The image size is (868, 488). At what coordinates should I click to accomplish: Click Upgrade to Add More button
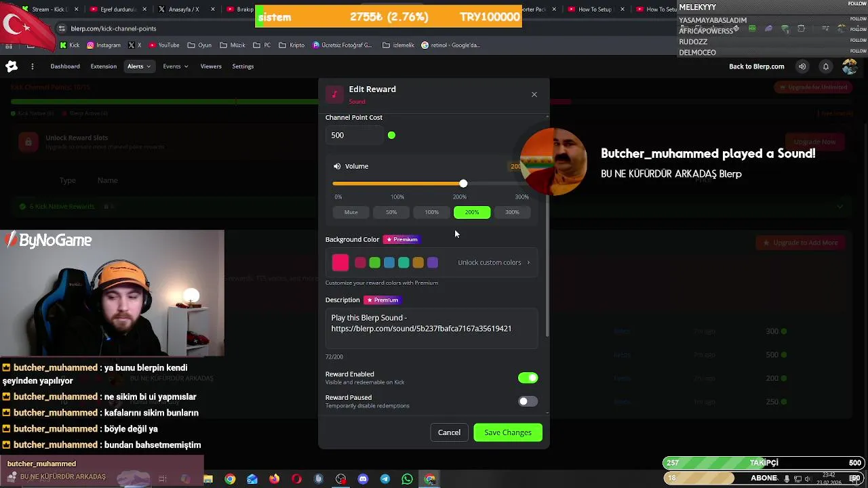coord(801,243)
